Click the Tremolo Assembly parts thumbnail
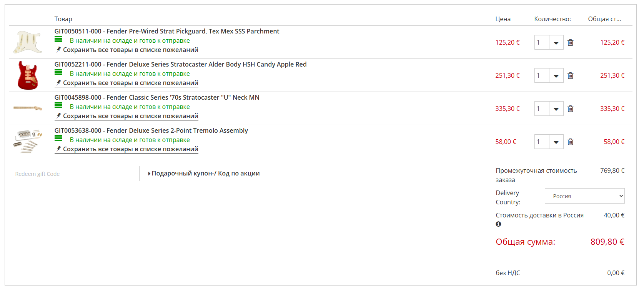The image size is (644, 289). click(28, 141)
